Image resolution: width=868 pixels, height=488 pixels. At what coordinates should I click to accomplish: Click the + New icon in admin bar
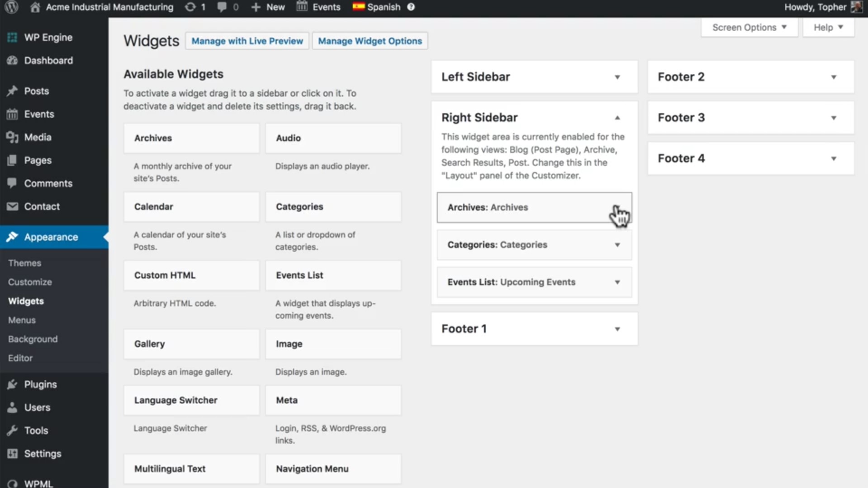tap(256, 7)
